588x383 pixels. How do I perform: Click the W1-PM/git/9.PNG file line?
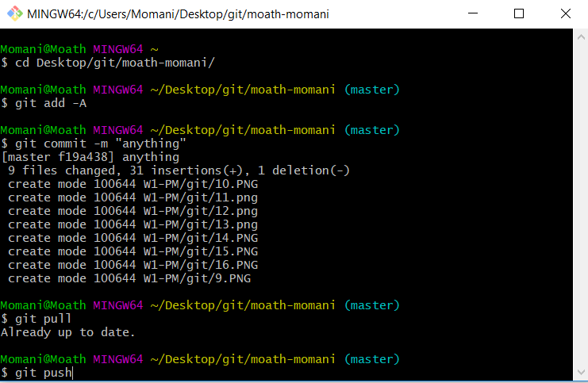[x=129, y=278]
